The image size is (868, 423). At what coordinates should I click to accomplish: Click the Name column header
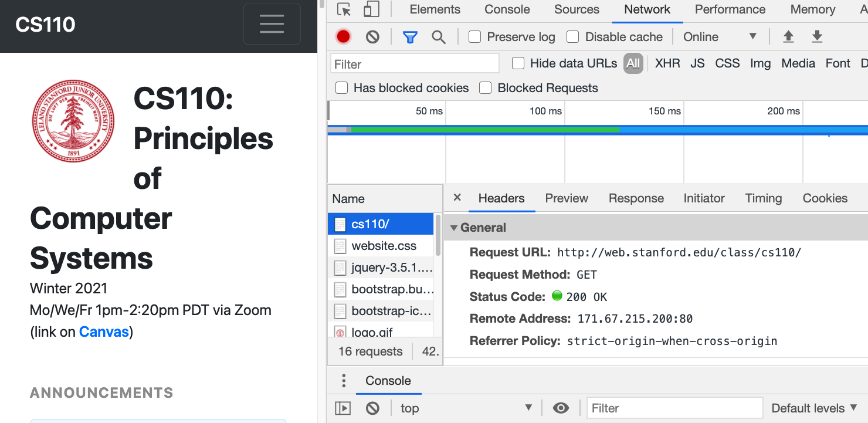pyautogui.click(x=385, y=199)
